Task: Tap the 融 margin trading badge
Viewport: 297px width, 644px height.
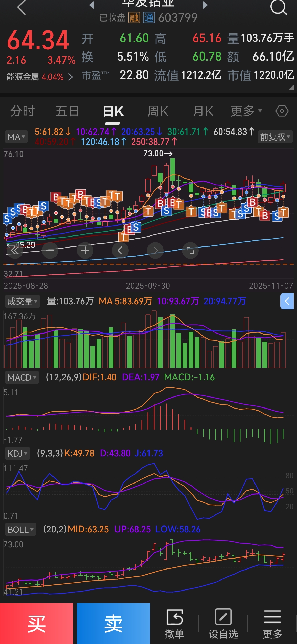Action: tap(134, 18)
